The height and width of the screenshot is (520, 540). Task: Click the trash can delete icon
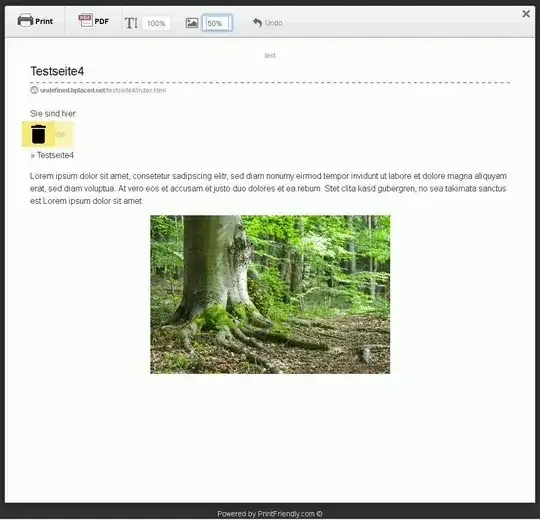point(38,134)
